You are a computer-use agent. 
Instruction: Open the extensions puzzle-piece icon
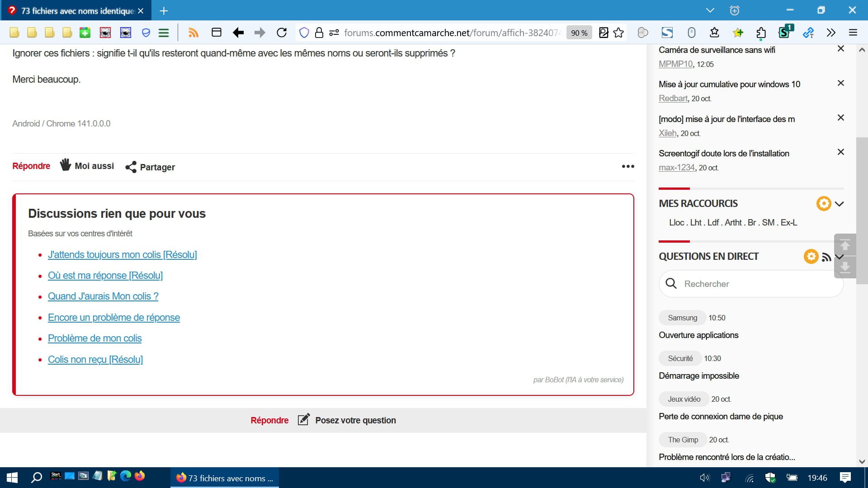tap(761, 33)
